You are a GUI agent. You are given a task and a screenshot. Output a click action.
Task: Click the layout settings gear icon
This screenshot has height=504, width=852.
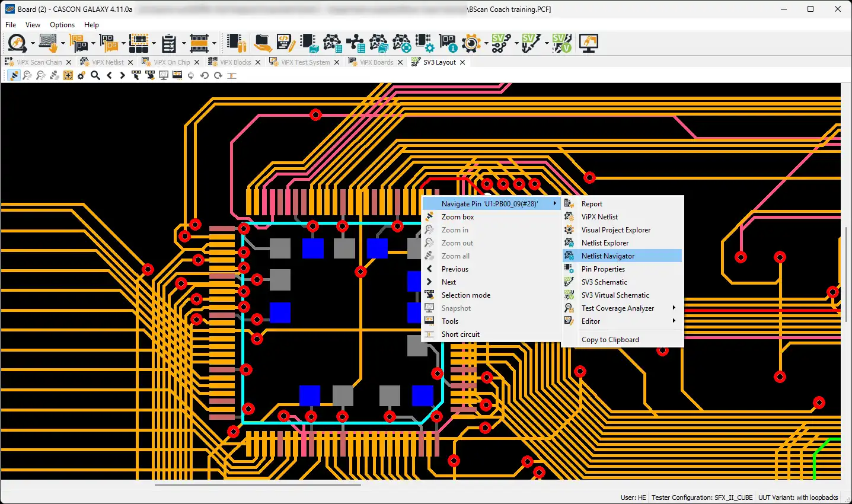[x=81, y=75]
